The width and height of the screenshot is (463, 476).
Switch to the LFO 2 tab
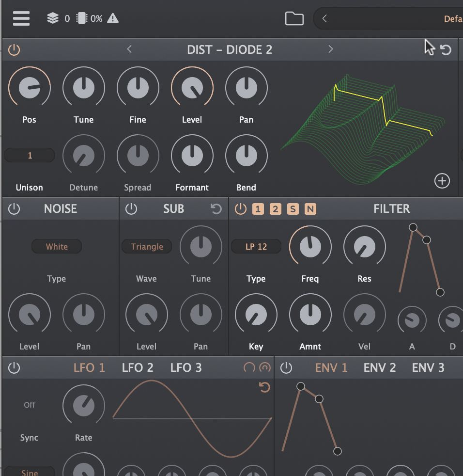[x=138, y=368]
